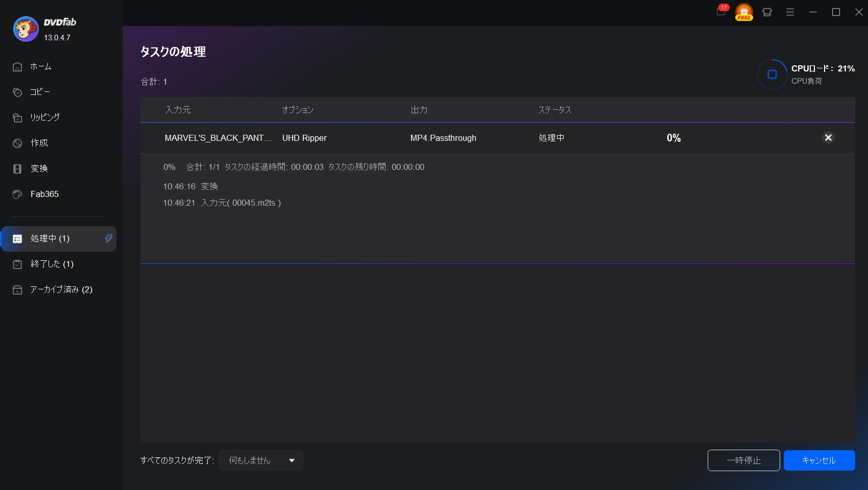Screen dimensions: 868x490
Task: Show the processing tasks list 処理中 (1)
Action: click(x=59, y=239)
